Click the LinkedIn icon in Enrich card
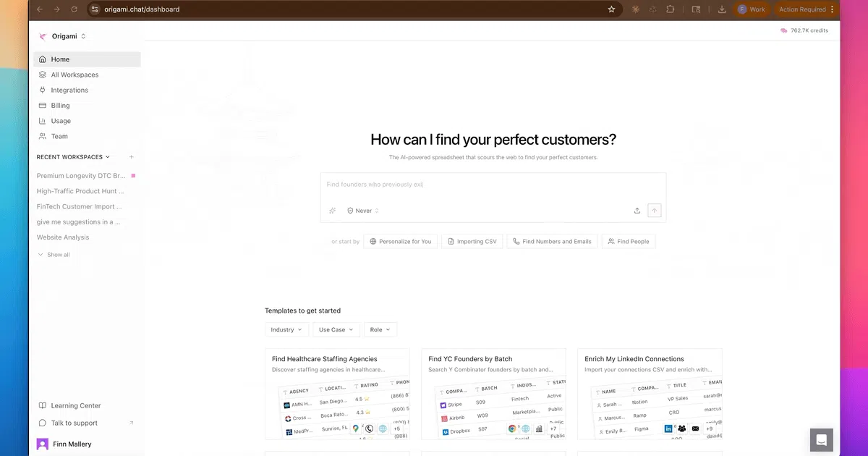The width and height of the screenshot is (868, 456). tap(668, 428)
